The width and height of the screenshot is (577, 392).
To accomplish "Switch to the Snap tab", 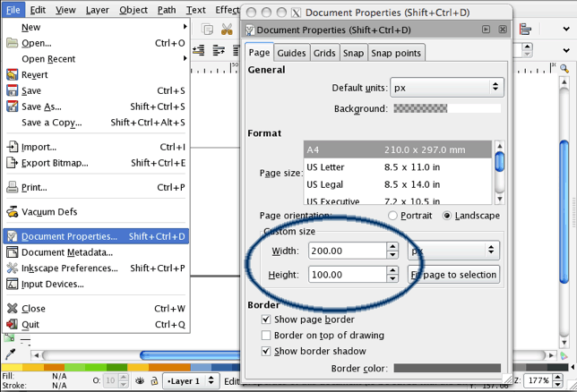I will [x=353, y=53].
